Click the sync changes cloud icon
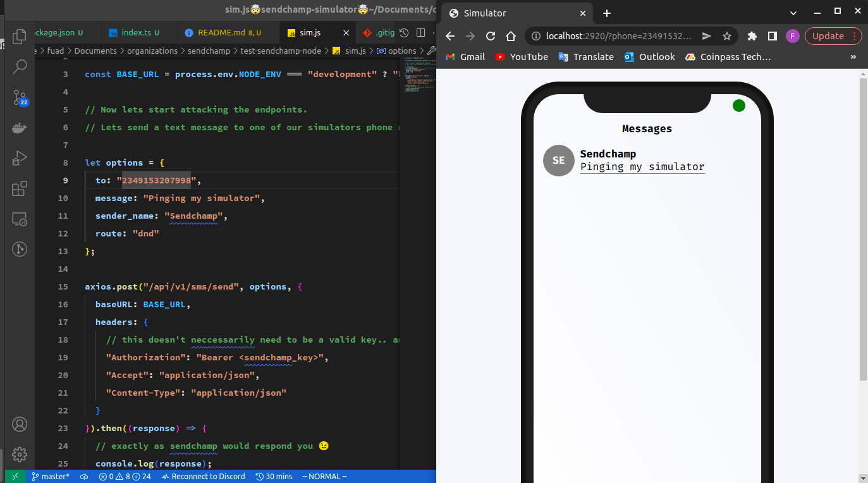Viewport: 868px width, 483px height. pos(84,477)
